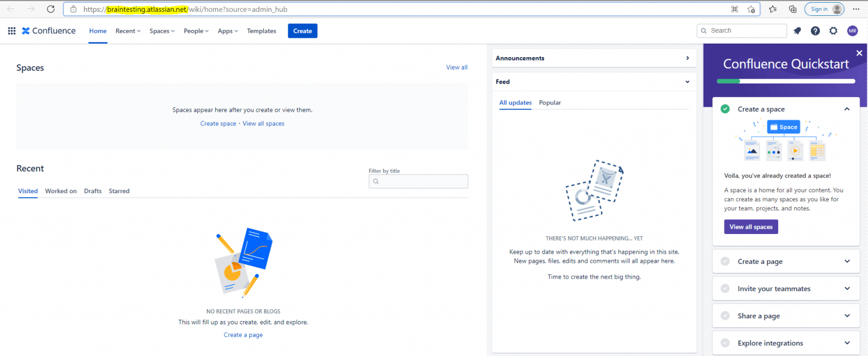The image size is (868, 356).
Task: Click the browser favorites star
Action: click(x=772, y=9)
